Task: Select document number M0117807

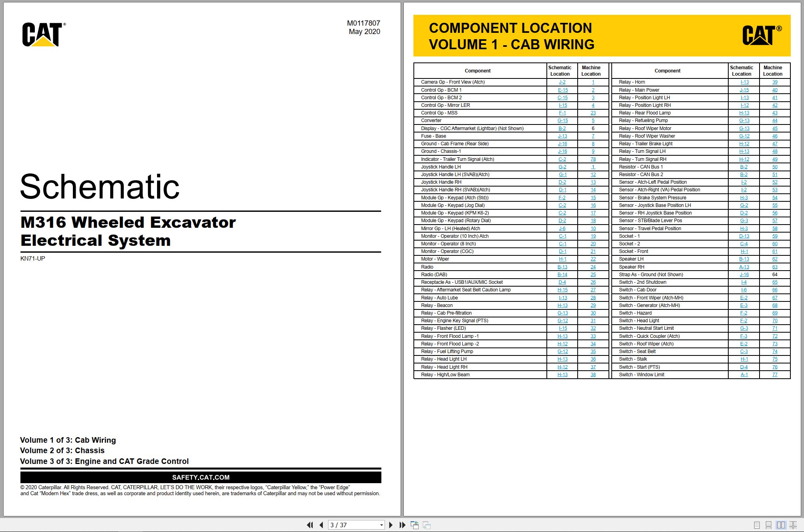Action: [x=363, y=23]
